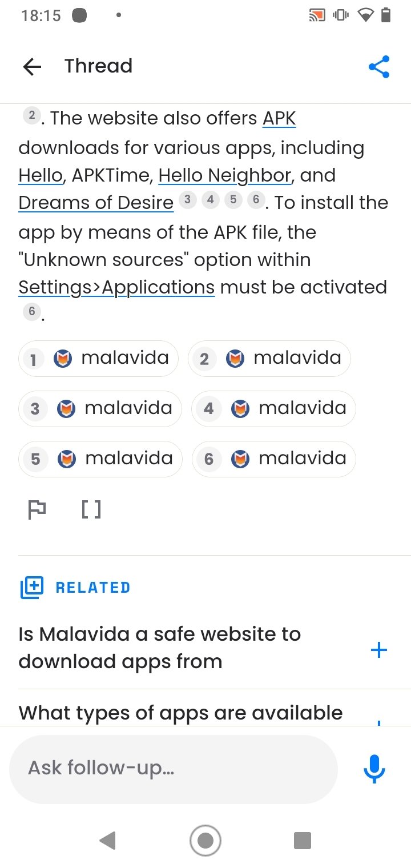
Task: Tap the 'Ask follow-up…' input field
Action: tap(174, 769)
